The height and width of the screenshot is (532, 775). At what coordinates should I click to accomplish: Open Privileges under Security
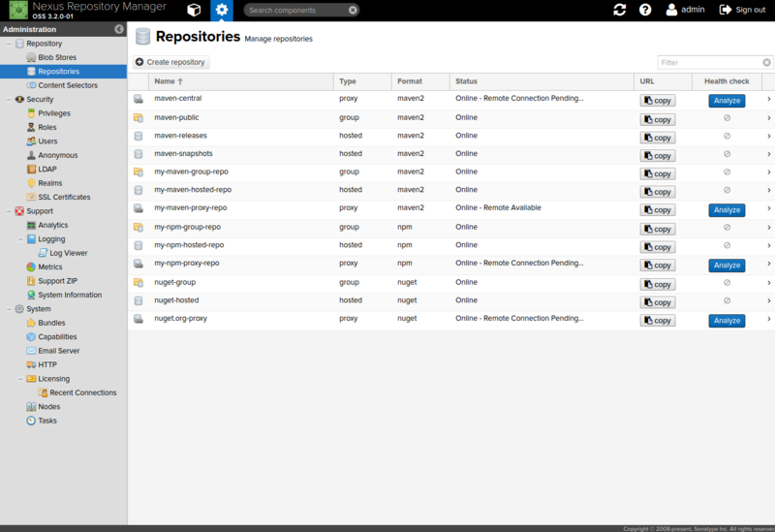[54, 113]
